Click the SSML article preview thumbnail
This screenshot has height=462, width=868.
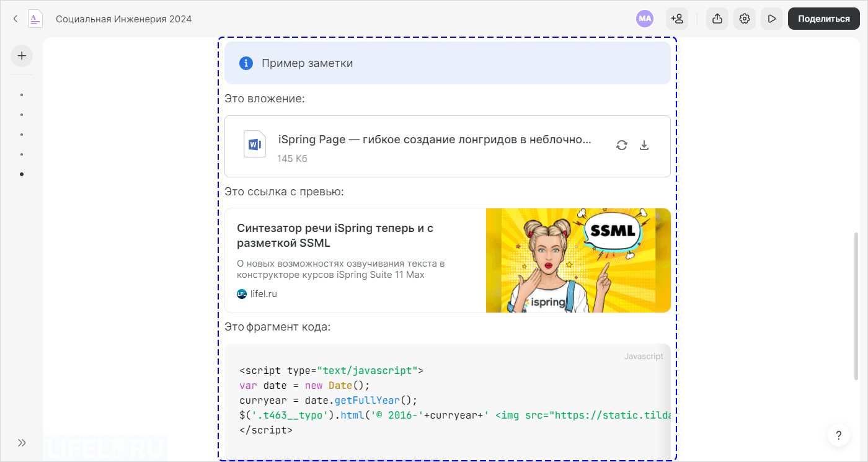(x=578, y=260)
